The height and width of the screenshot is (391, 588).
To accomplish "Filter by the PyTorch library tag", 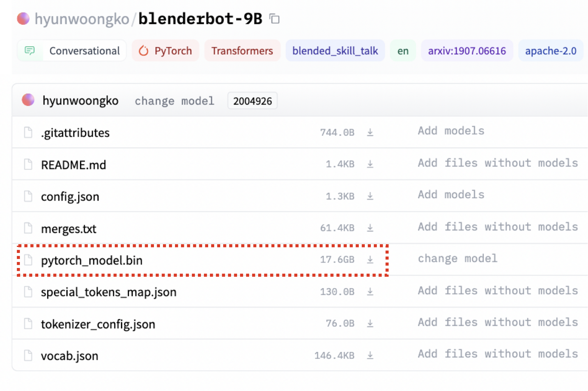I will [x=165, y=50].
